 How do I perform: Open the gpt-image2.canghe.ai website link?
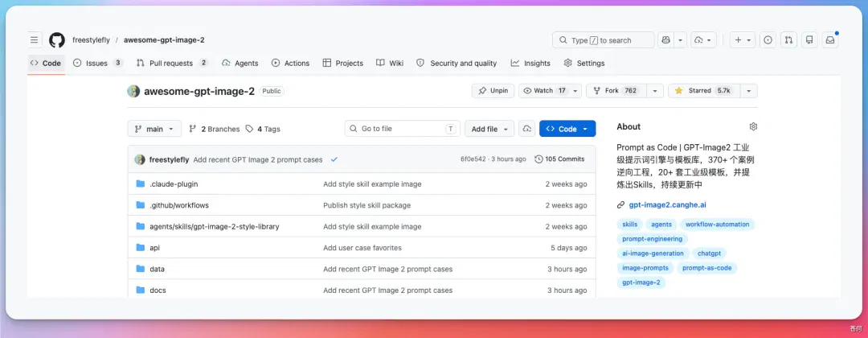coord(667,205)
